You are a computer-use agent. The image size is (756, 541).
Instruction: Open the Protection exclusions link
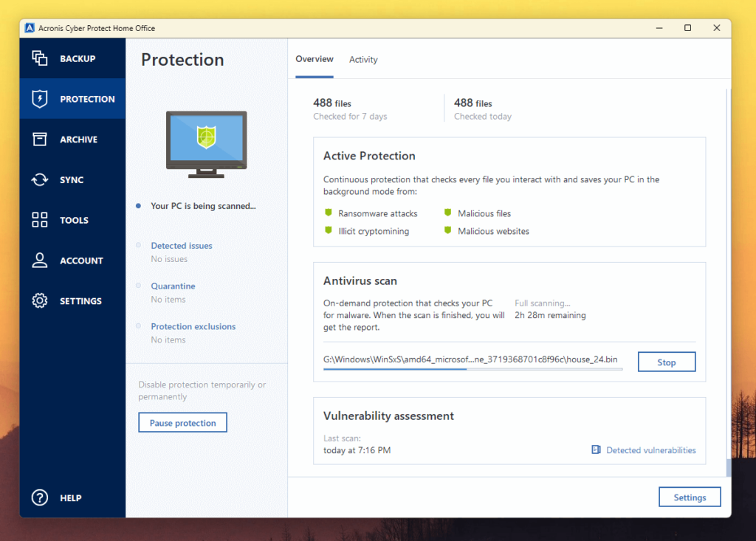(x=193, y=327)
